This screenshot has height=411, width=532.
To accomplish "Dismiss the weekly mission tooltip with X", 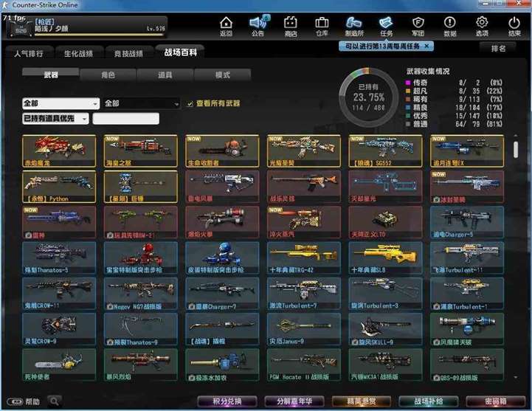I will [x=426, y=46].
